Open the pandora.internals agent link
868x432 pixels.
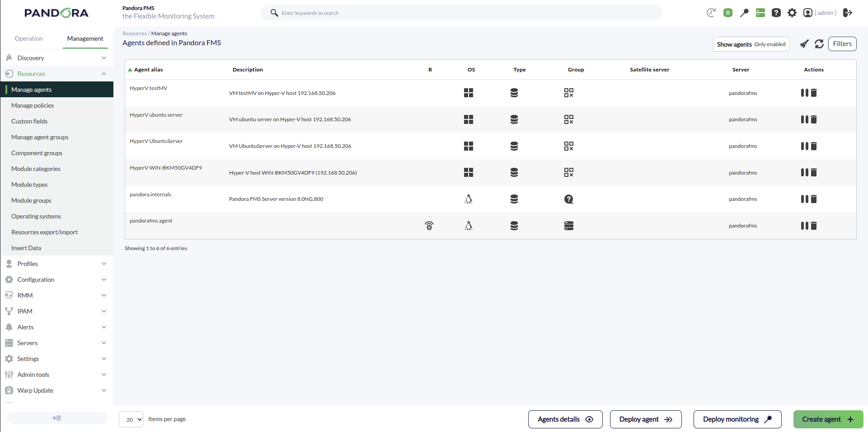point(150,195)
